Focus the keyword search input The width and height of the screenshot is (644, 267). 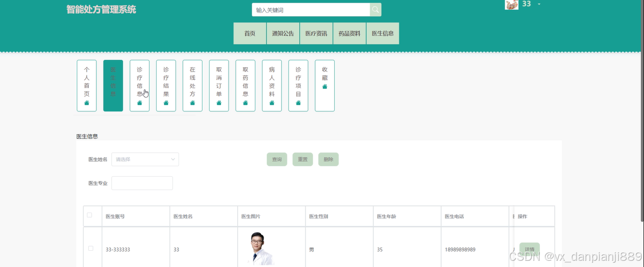pos(311,10)
